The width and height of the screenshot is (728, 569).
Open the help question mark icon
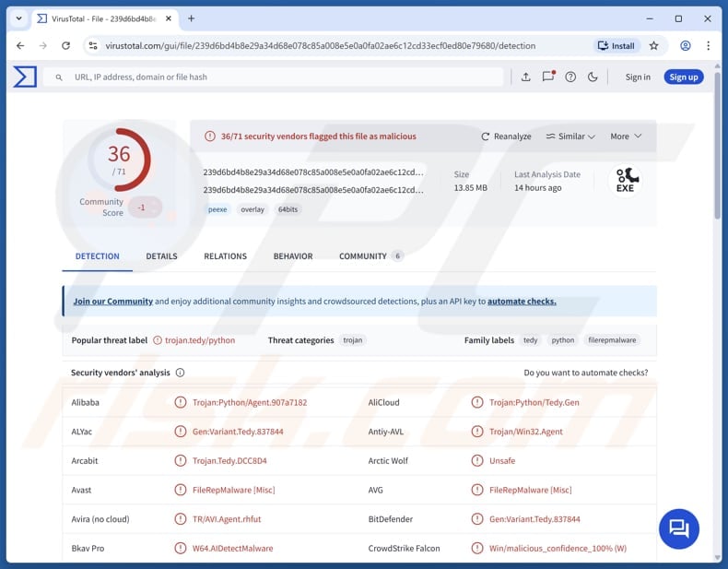tap(570, 77)
